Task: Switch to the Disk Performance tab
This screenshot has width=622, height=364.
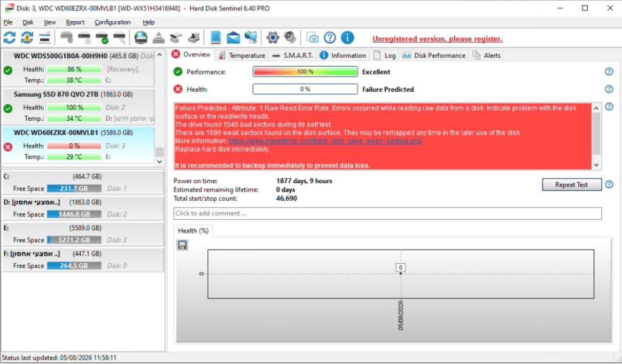Action: tap(434, 55)
